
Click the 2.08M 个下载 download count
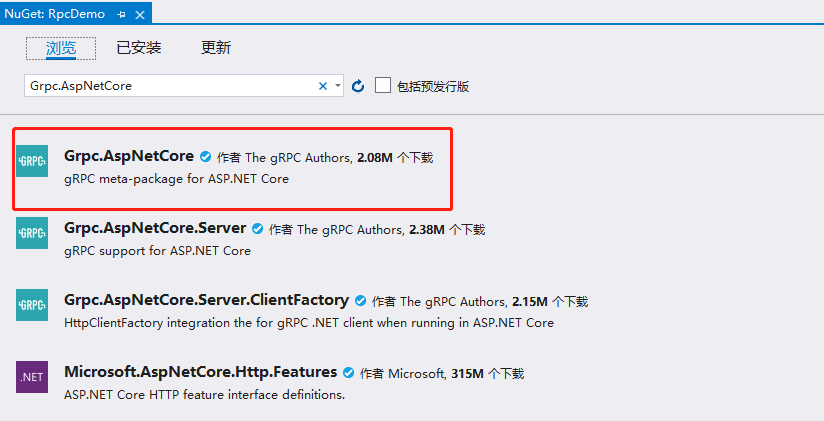(x=395, y=158)
